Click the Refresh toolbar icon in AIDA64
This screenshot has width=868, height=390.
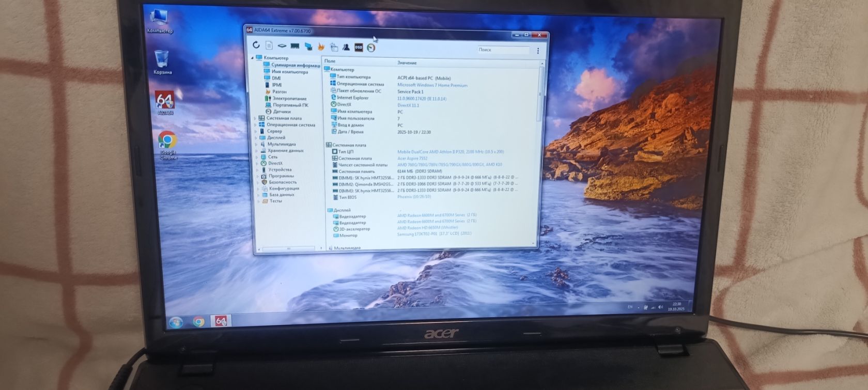coord(256,45)
